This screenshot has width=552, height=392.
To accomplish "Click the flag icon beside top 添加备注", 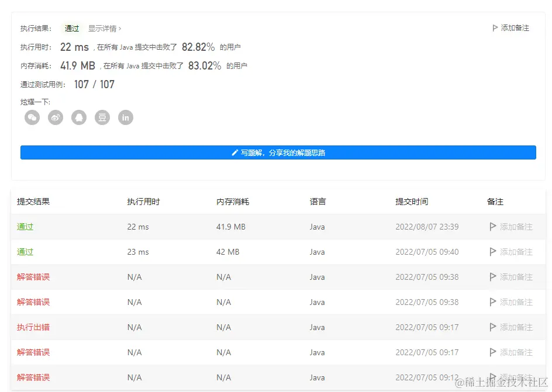I will tap(495, 28).
